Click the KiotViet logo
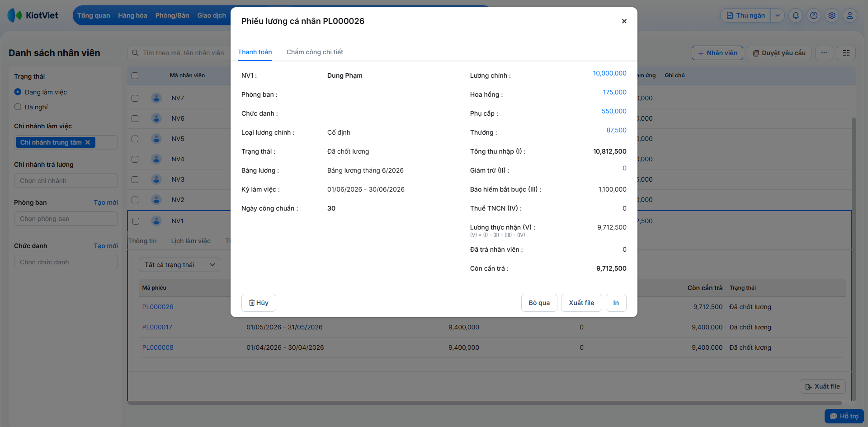 pos(33,15)
